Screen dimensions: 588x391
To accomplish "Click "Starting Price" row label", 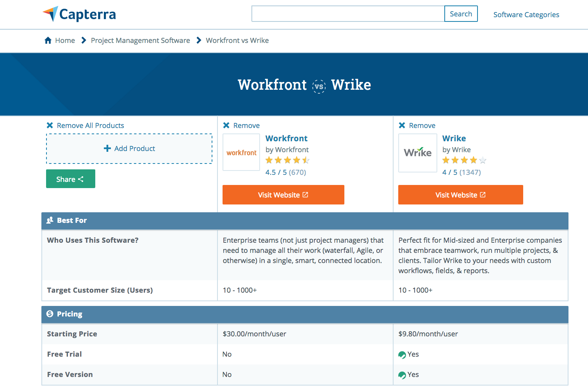I will tap(72, 334).
